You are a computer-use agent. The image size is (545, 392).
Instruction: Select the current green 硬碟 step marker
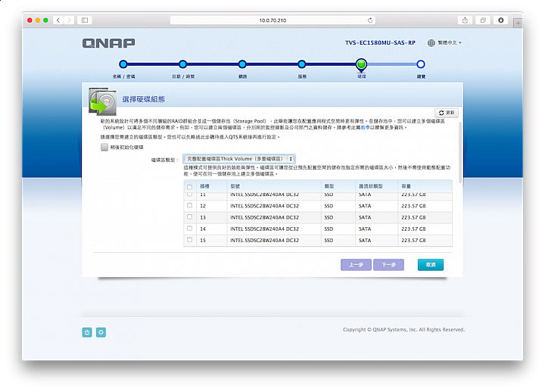[x=362, y=64]
